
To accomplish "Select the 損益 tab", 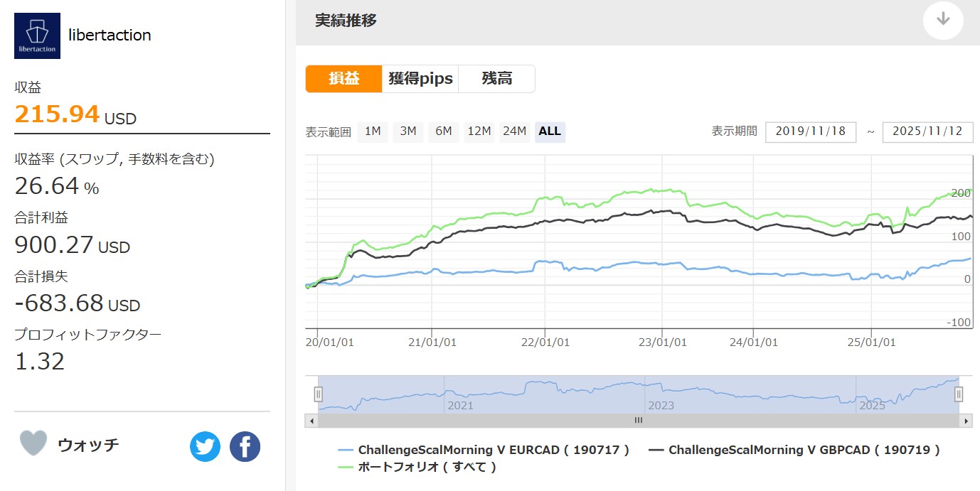I will (x=343, y=79).
